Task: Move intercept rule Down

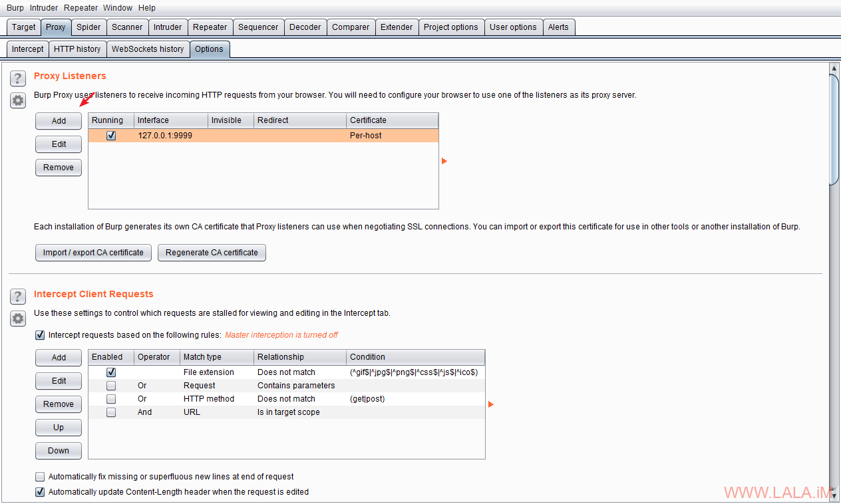Action: [59, 451]
